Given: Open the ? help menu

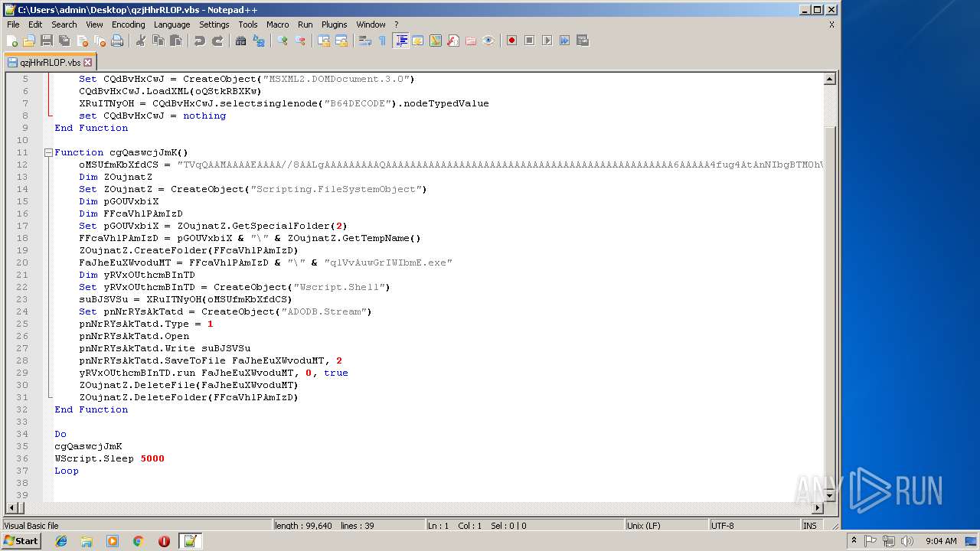Looking at the screenshot, I should point(396,24).
